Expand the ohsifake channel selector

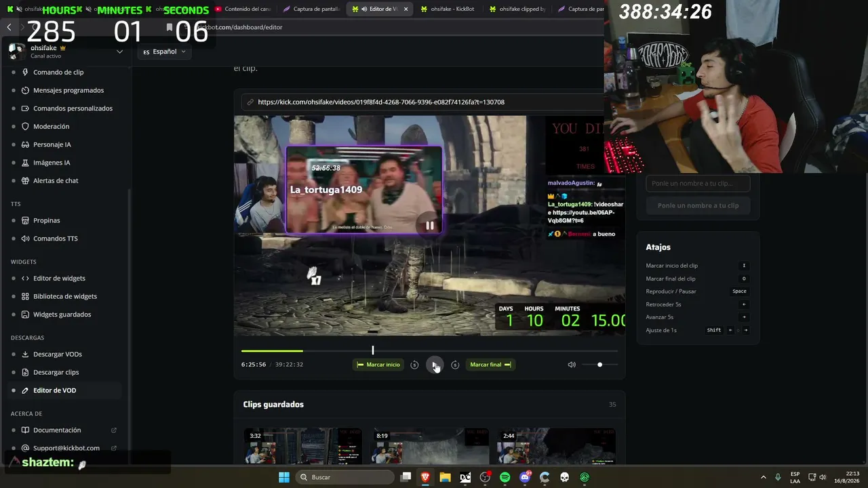[x=119, y=52]
